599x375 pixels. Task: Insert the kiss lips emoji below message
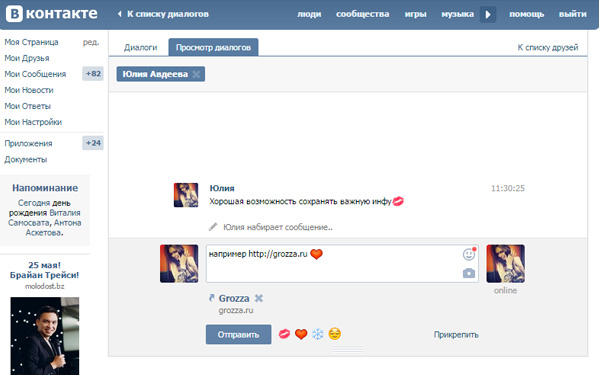(284, 334)
